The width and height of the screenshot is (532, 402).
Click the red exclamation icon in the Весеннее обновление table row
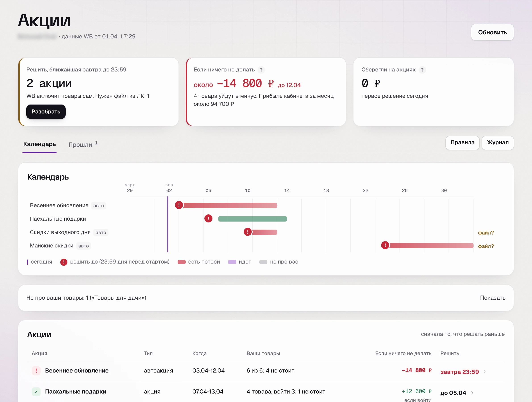coord(36,371)
